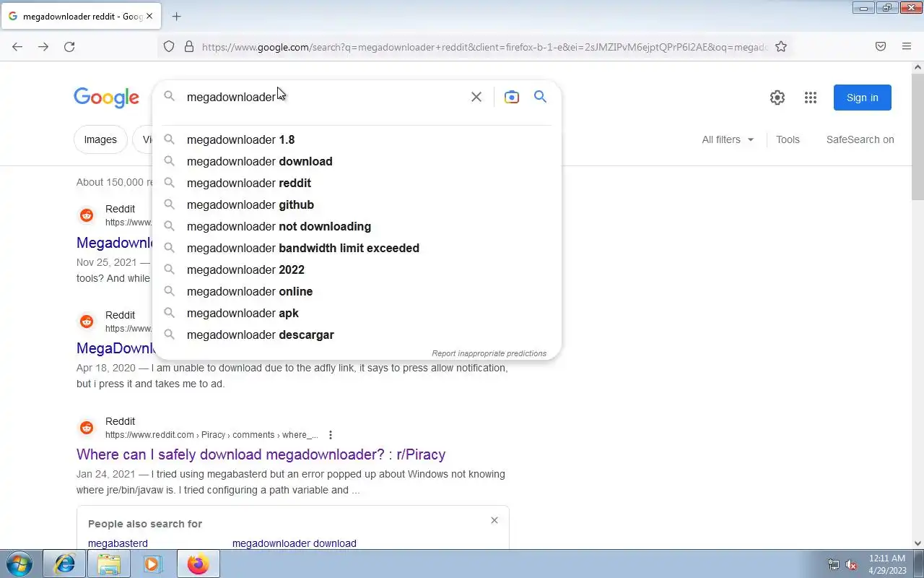Select the Firefox address bar URL
This screenshot has height=578, width=924.
(x=484, y=47)
